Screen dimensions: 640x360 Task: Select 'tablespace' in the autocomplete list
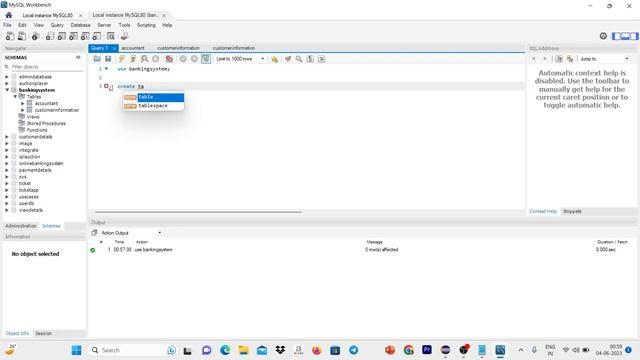pos(154,106)
